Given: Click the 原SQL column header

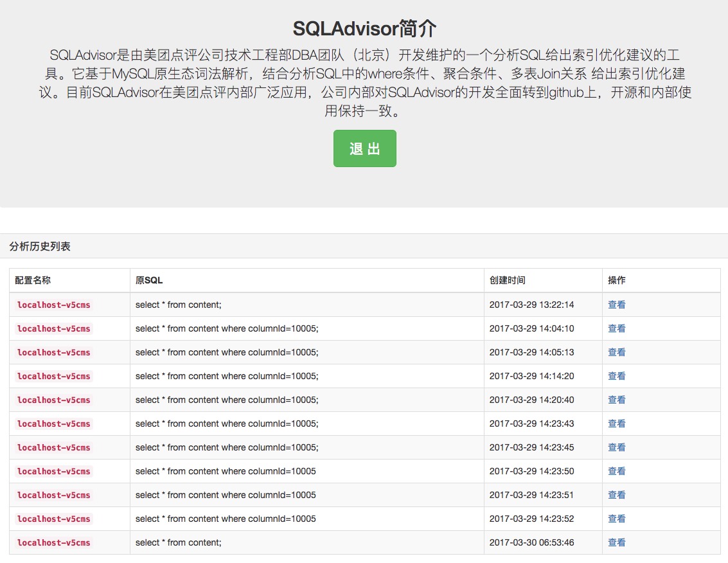Looking at the screenshot, I should point(149,280).
